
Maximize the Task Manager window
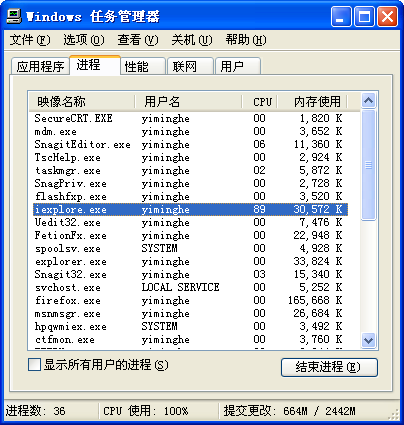coord(364,16)
